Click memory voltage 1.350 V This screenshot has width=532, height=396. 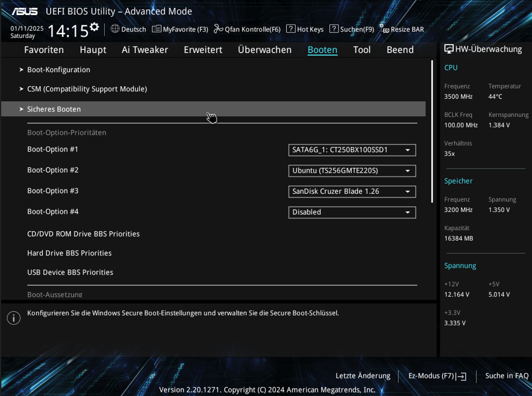pyautogui.click(x=499, y=210)
